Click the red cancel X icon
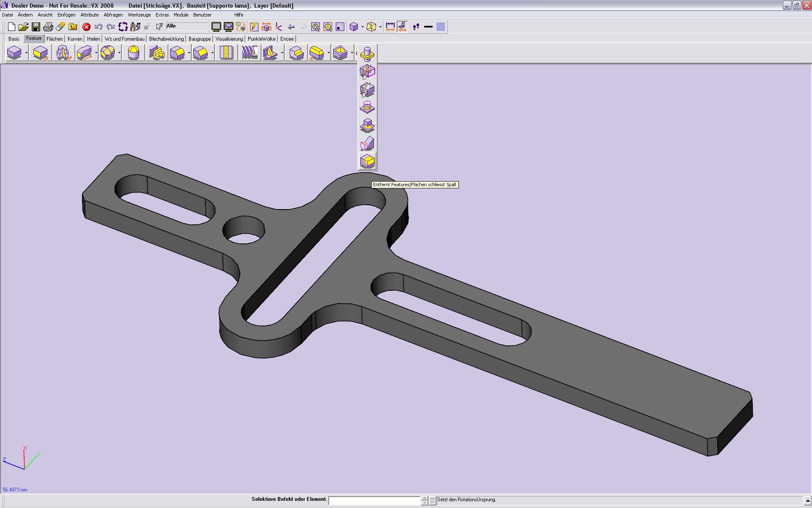Viewport: 812px width, 508px height. point(86,27)
